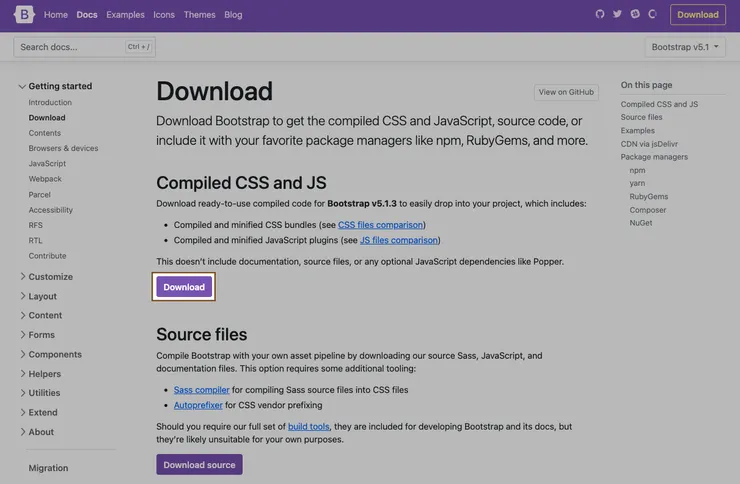Viewport: 740px width, 484px height.
Task: Jump to npm in On this page
Action: 637,170
